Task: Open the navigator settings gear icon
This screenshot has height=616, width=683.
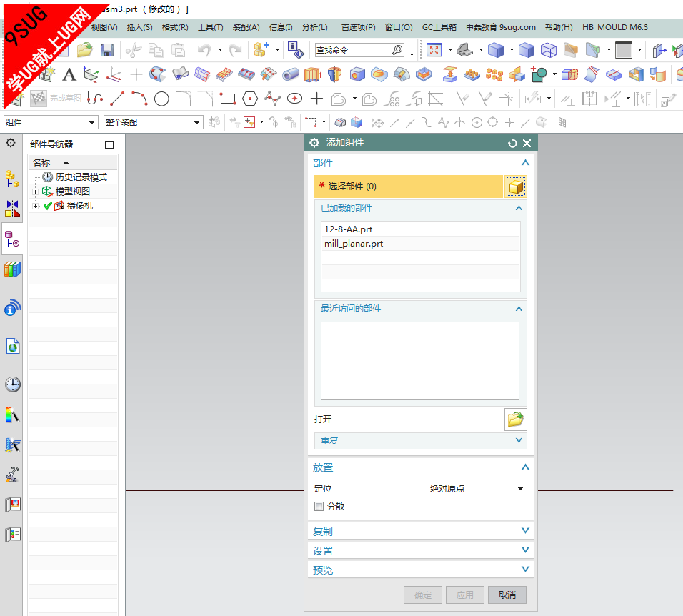Action: coord(11,143)
